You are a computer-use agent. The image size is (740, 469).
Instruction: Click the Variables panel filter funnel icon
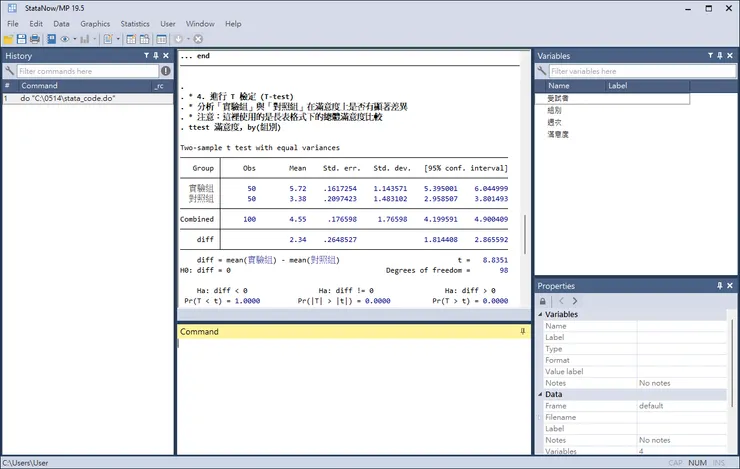(710, 56)
